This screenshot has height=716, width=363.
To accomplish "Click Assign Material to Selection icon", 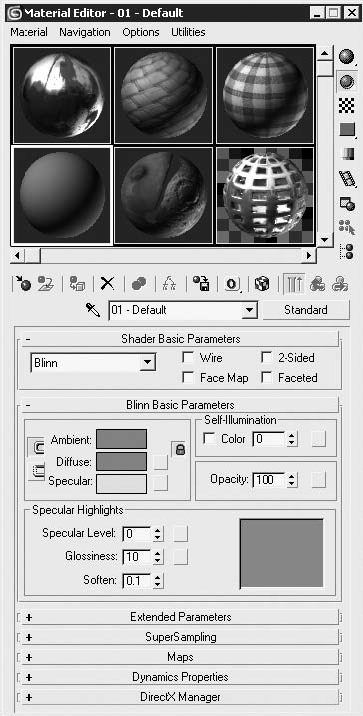I will tap(78, 284).
